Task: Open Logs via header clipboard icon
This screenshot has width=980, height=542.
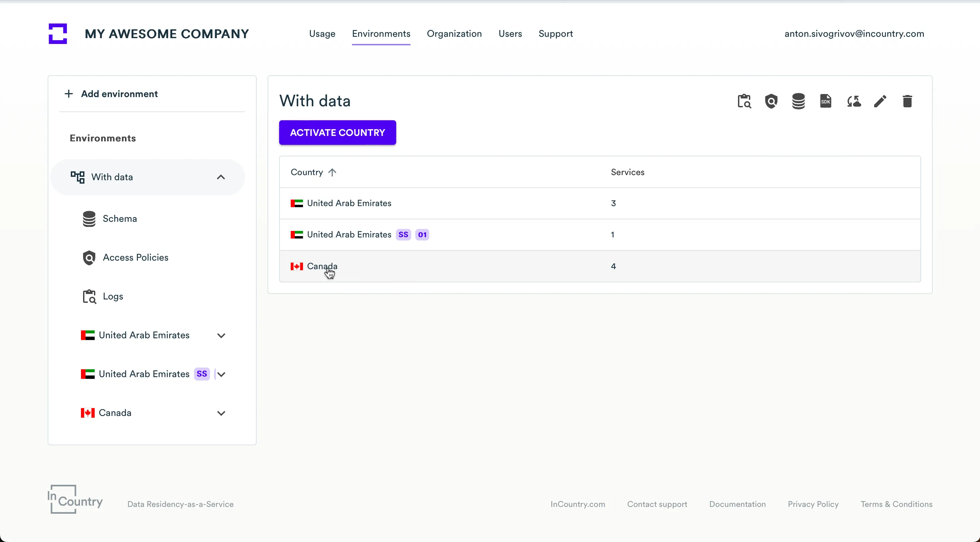Action: tap(744, 102)
